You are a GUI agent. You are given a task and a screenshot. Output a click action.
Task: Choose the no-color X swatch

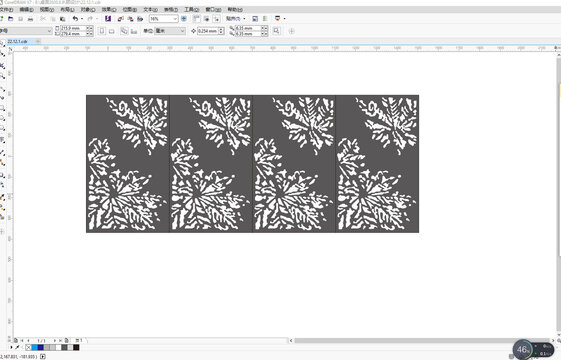(29, 347)
